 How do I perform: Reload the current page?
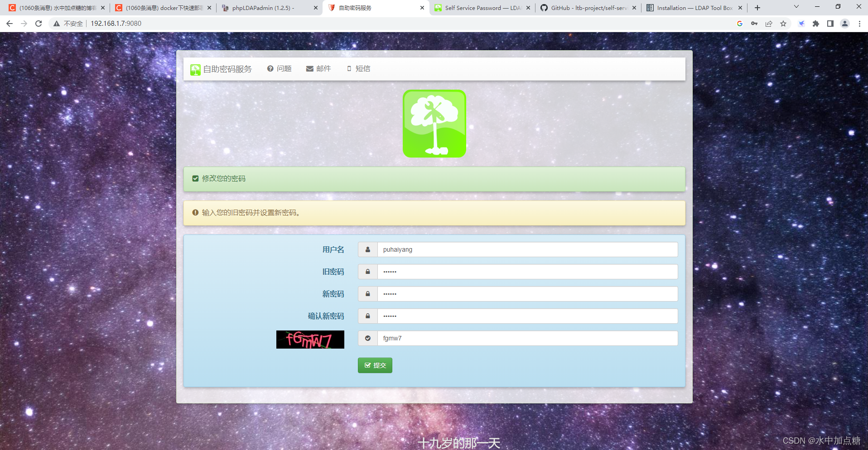point(39,24)
